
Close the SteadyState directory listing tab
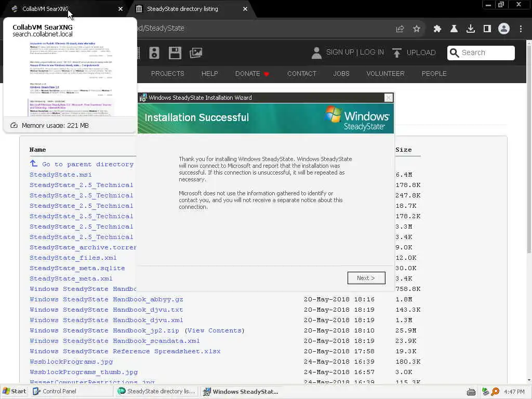pyautogui.click(x=245, y=9)
